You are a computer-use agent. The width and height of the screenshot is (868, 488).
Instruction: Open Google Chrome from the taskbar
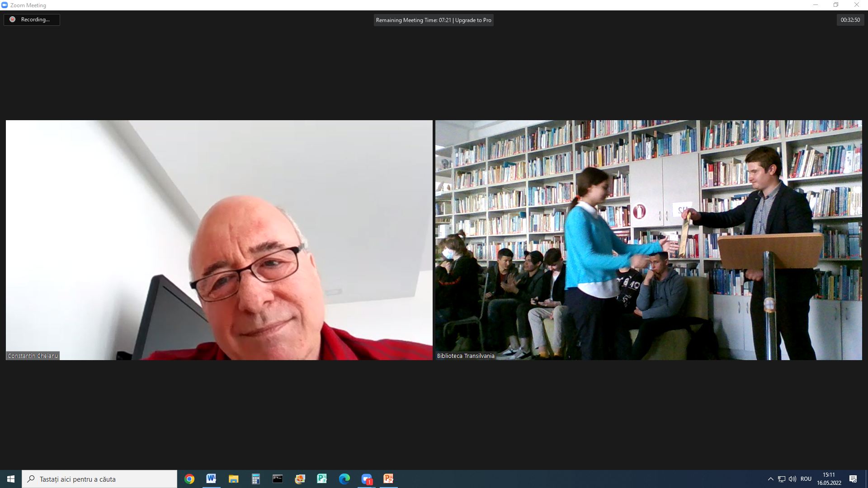[189, 479]
